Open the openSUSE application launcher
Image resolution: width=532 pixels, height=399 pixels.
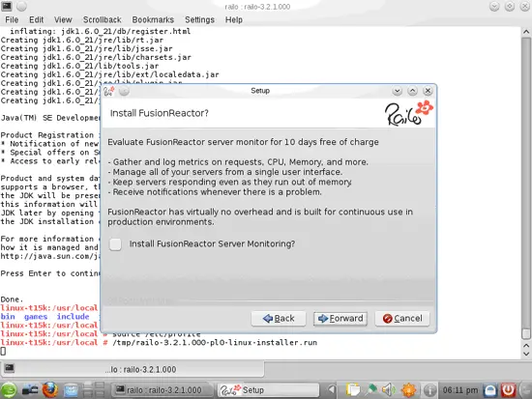coord(9,390)
